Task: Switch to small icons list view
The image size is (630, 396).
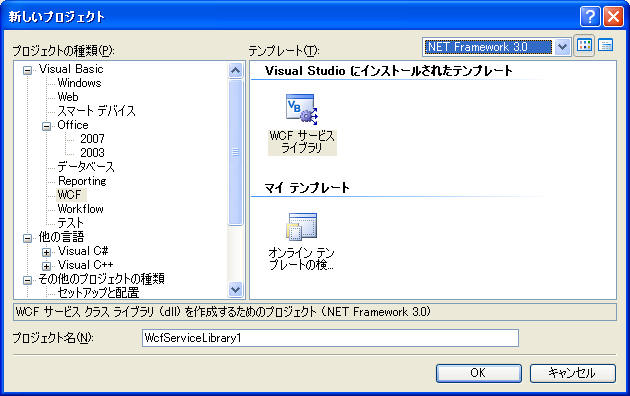Action: [605, 45]
